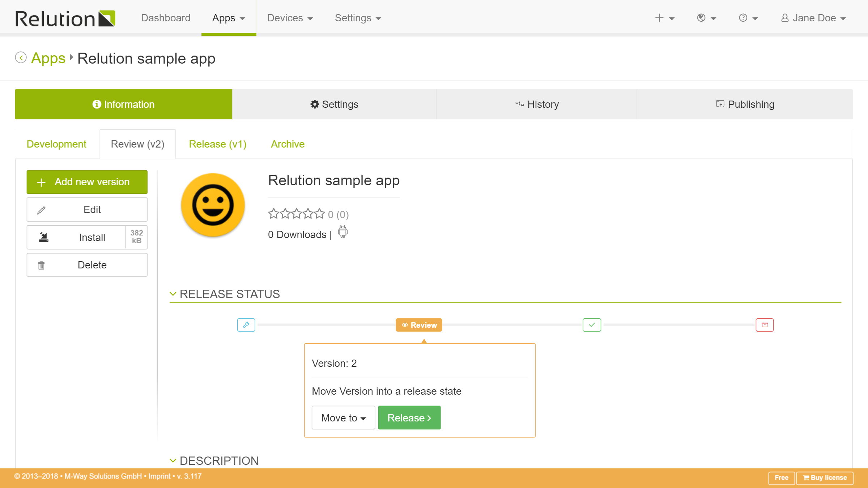Click the Apps breadcrumb link
This screenshot has height=488, width=868.
(x=48, y=58)
